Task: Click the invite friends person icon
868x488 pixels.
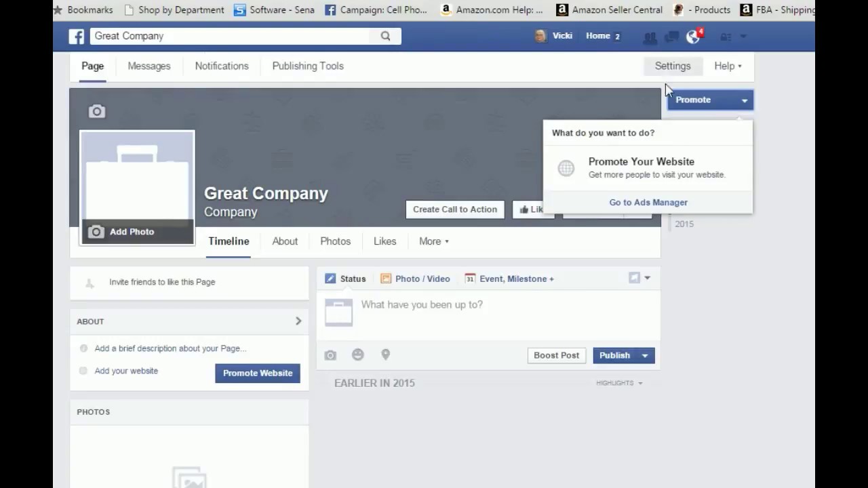Action: pyautogui.click(x=90, y=283)
